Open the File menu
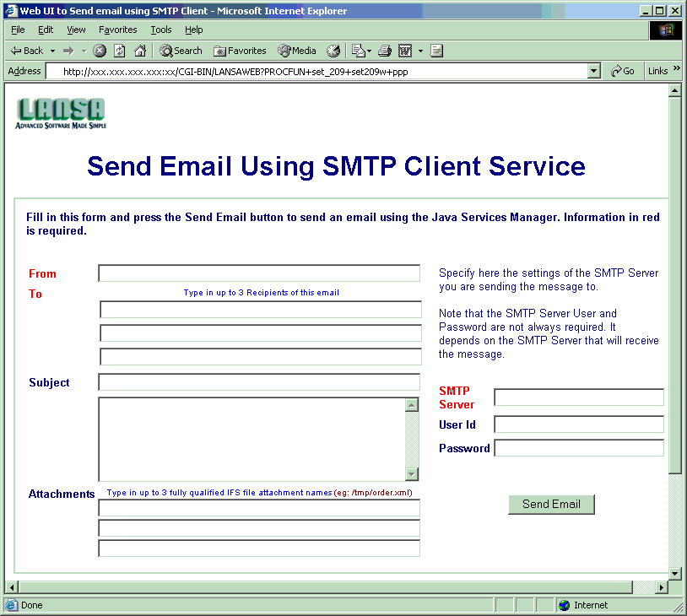 click(x=18, y=30)
